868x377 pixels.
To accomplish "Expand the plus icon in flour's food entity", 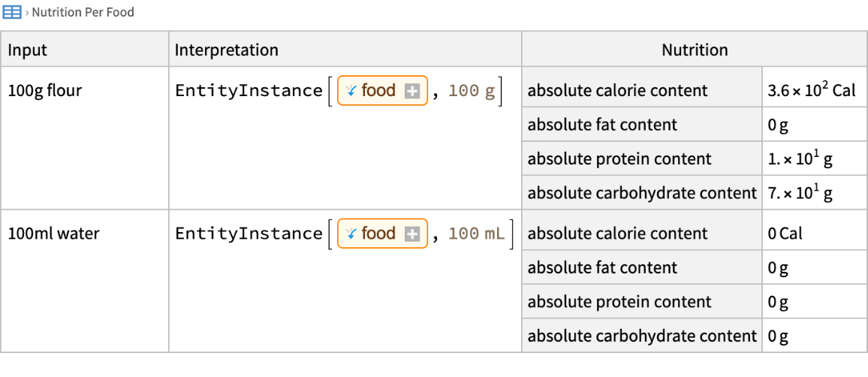I will pyautogui.click(x=411, y=92).
